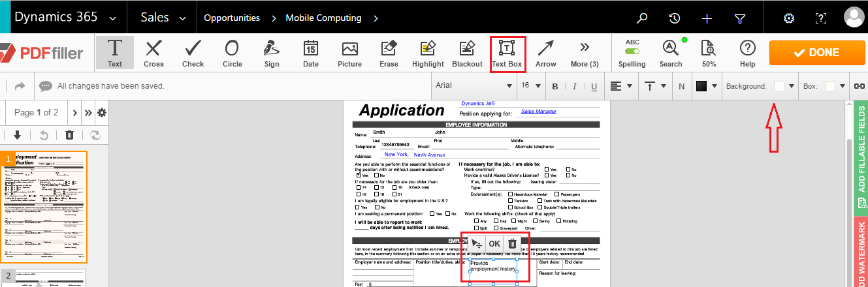The width and height of the screenshot is (868, 287).
Task: Open the Help menu
Action: click(748, 53)
